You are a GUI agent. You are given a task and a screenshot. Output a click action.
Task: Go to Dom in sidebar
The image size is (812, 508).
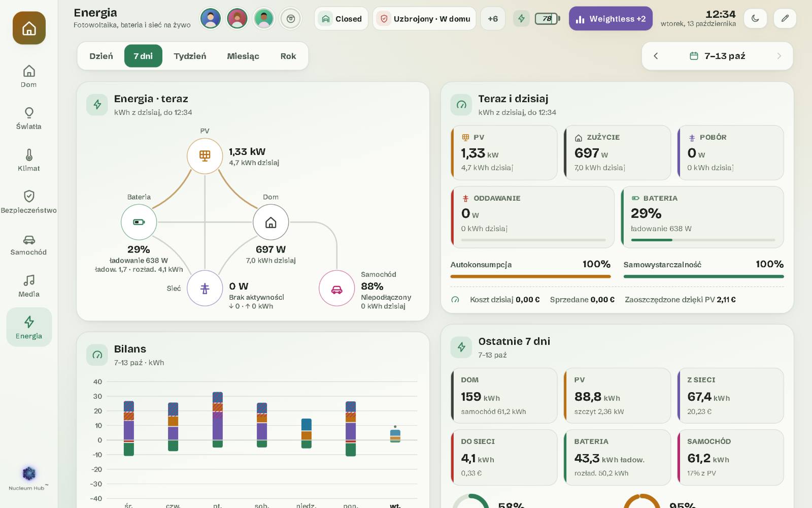tap(29, 76)
